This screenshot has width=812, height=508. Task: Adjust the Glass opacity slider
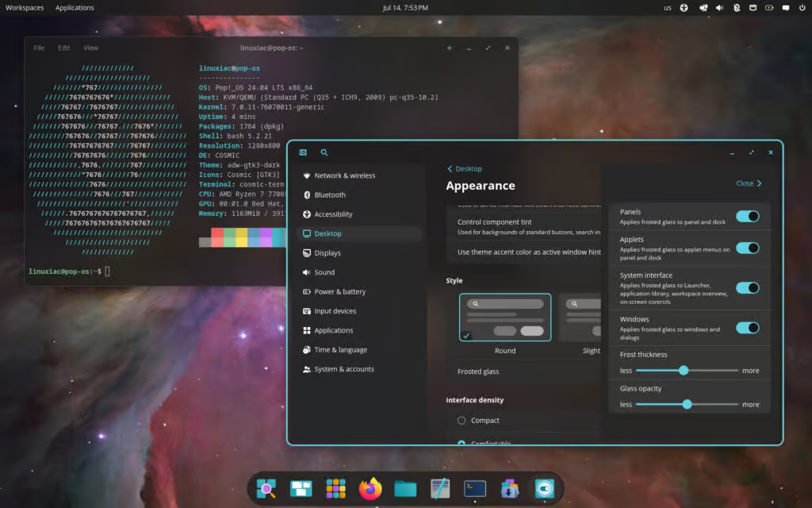[x=687, y=404]
